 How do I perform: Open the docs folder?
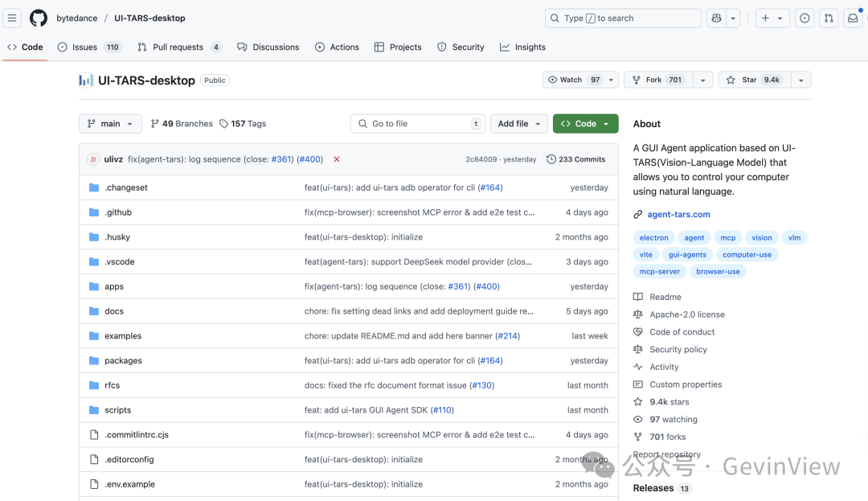click(114, 311)
